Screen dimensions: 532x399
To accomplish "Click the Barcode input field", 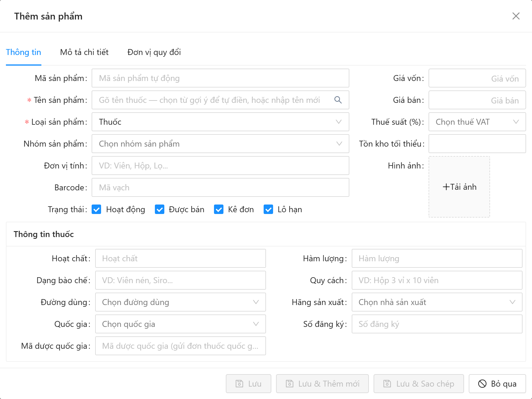I will click(x=220, y=187).
